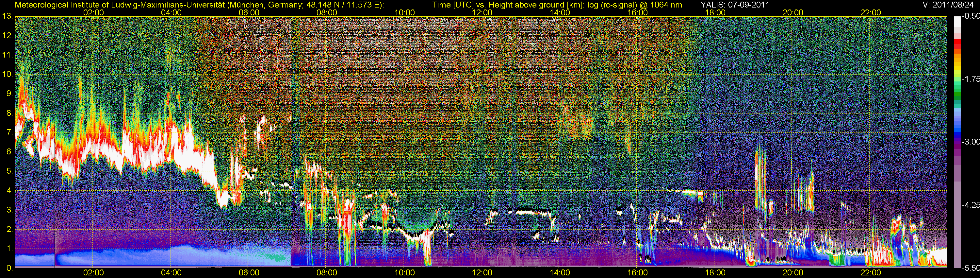Screen dimensions: 980x278
Task: Click the 20:00 label on the lower time axis
Action: (x=793, y=273)
